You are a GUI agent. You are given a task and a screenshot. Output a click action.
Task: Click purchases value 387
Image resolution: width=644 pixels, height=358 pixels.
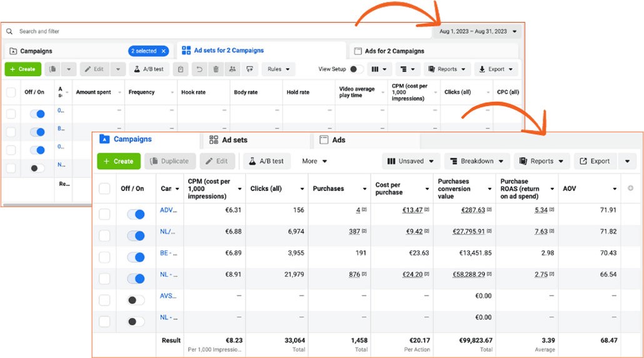tap(355, 232)
